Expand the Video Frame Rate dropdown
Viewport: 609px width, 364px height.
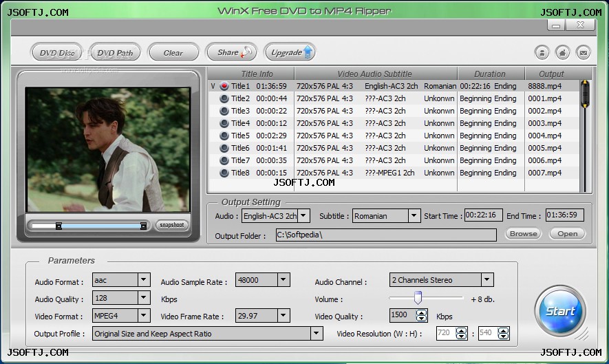(283, 315)
